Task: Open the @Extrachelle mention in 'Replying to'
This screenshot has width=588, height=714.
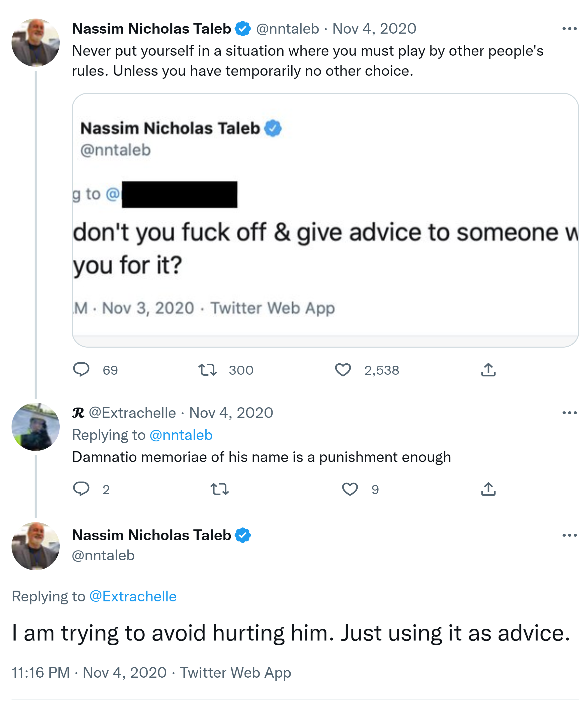Action: [x=133, y=596]
